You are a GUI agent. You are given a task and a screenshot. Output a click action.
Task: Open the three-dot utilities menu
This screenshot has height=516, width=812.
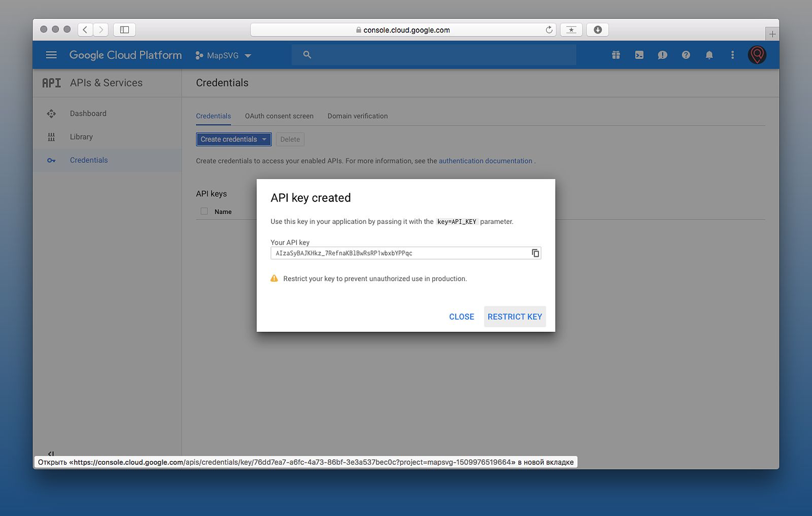pos(732,55)
